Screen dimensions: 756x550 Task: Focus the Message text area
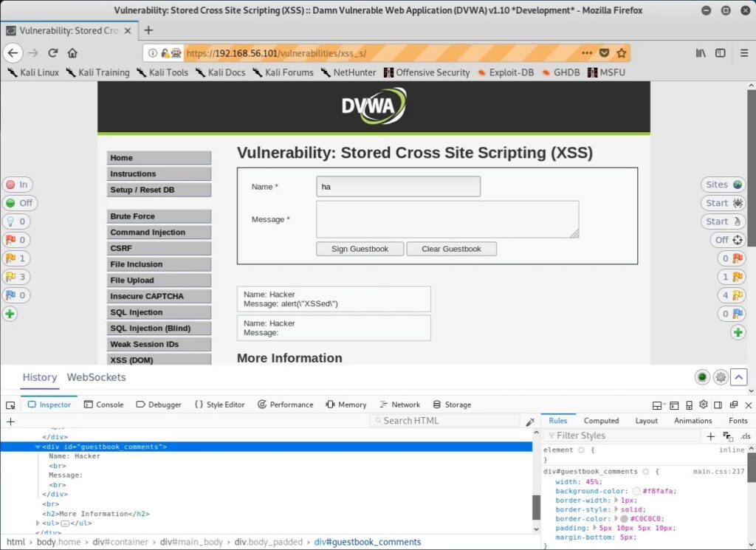447,219
